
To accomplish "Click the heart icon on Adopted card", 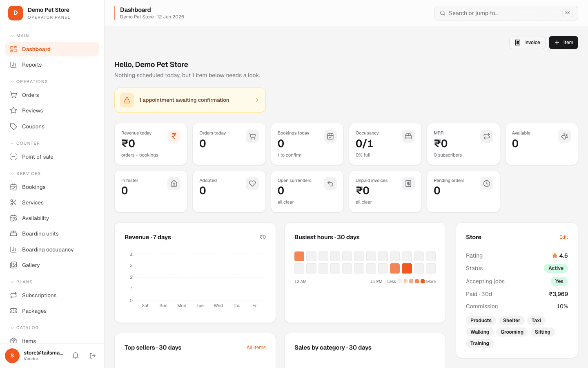I will (252, 184).
